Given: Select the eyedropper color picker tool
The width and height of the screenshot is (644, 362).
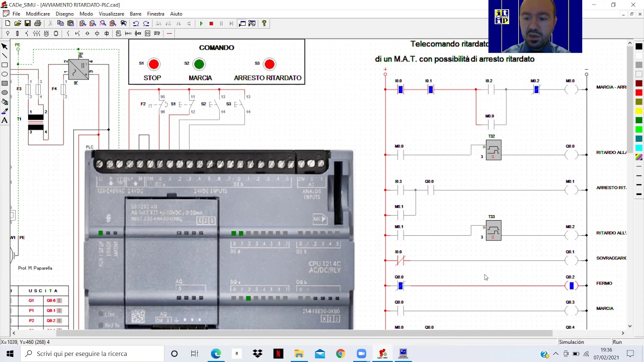Looking at the screenshot, I should tap(5, 111).
